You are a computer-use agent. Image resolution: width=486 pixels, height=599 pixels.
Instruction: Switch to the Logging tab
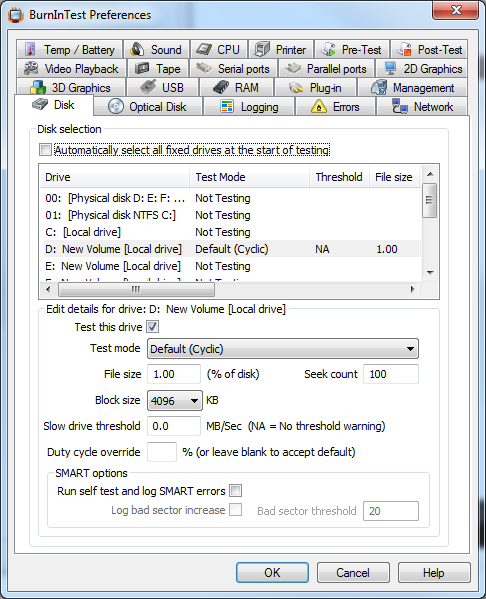(x=249, y=107)
